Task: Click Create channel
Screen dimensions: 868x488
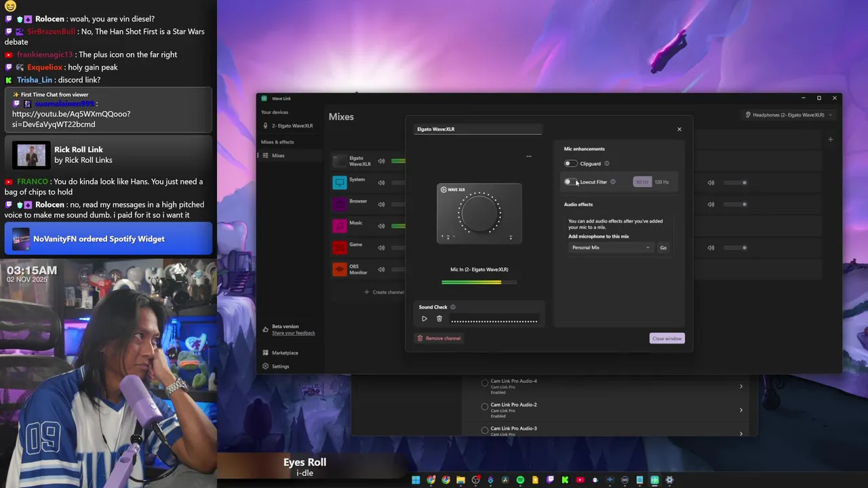Action: point(384,292)
